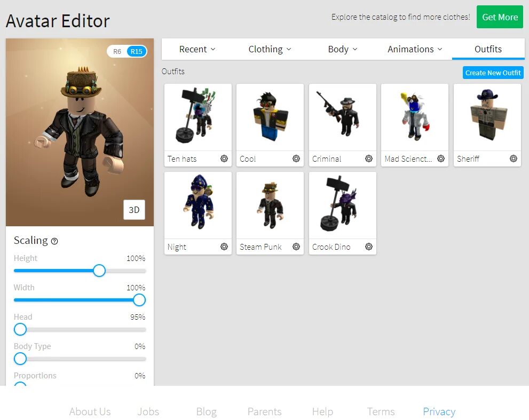
Task: Open the Blog footer link
Action: [207, 411]
